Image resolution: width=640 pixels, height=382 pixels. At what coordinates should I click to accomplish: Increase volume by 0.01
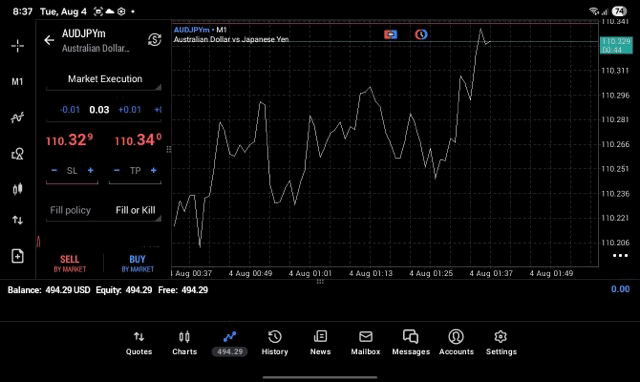(129, 110)
